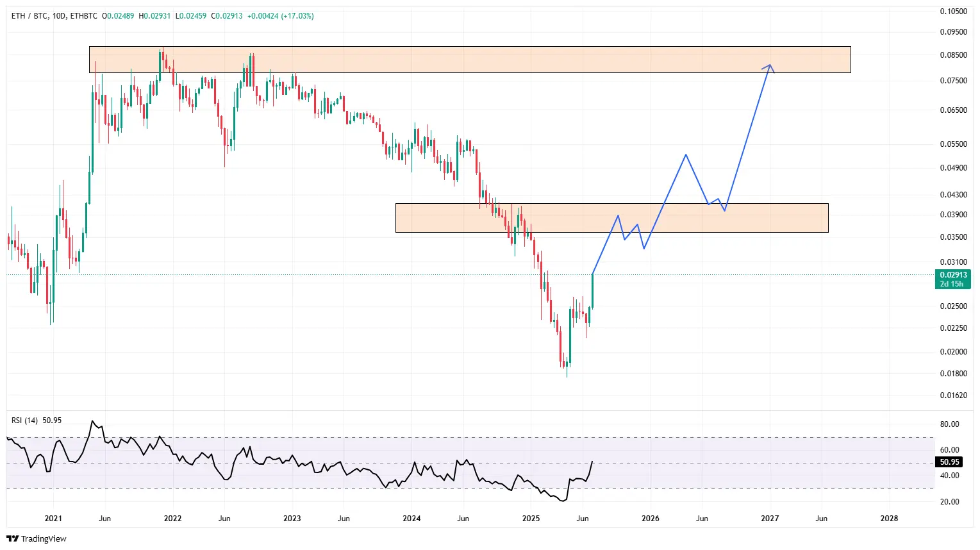Select the RSI (14) indicator label
The width and height of the screenshot is (980, 550).
pos(25,421)
